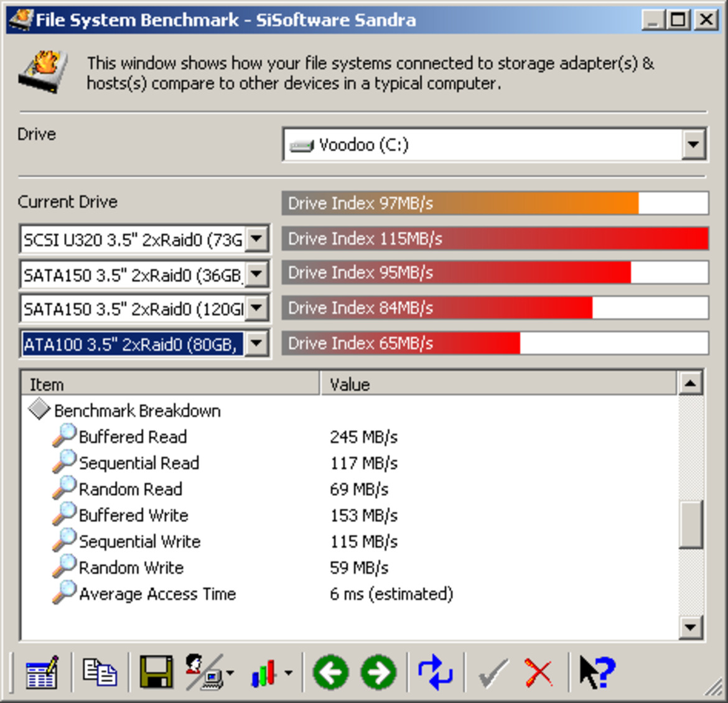
Task: Click the Sequential Read label
Action: coord(139,463)
